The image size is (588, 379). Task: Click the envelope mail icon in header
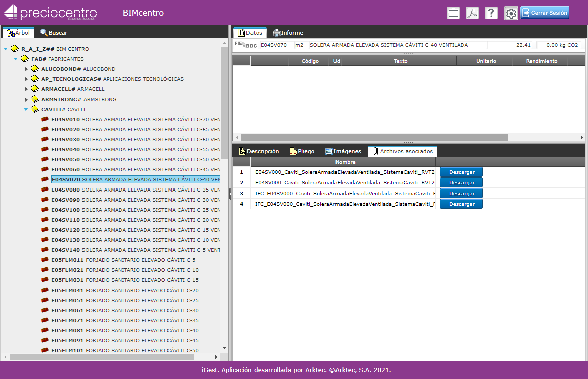[x=453, y=14]
